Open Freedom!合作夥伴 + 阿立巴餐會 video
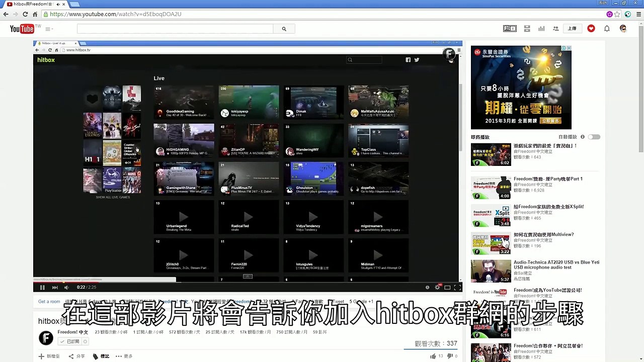 (548, 346)
